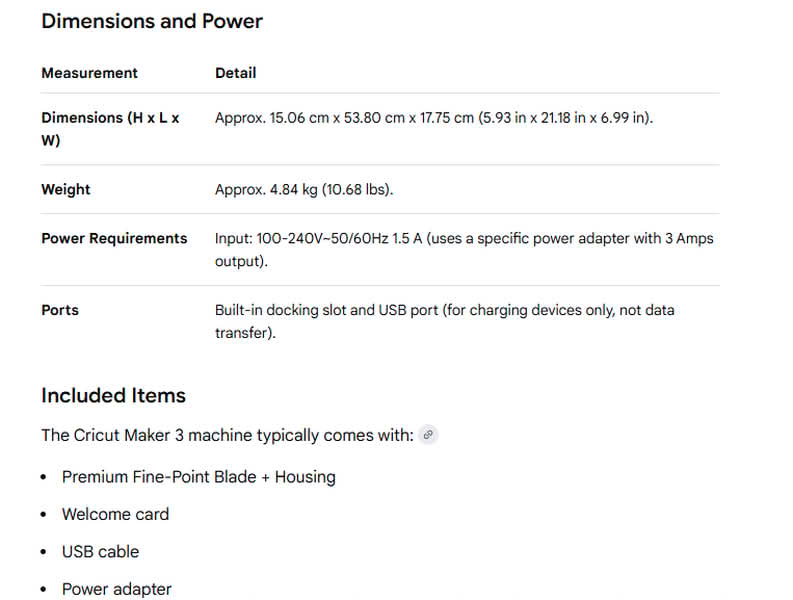The height and width of the screenshot is (600, 793).
Task: Select the Weight row label
Action: coord(66,190)
